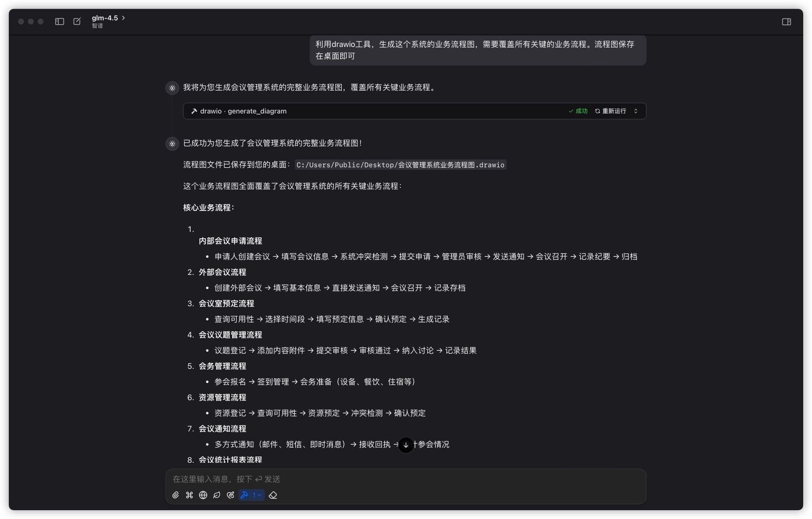The height and width of the screenshot is (519, 812).
Task: Select the web search globe icon
Action: tap(203, 495)
